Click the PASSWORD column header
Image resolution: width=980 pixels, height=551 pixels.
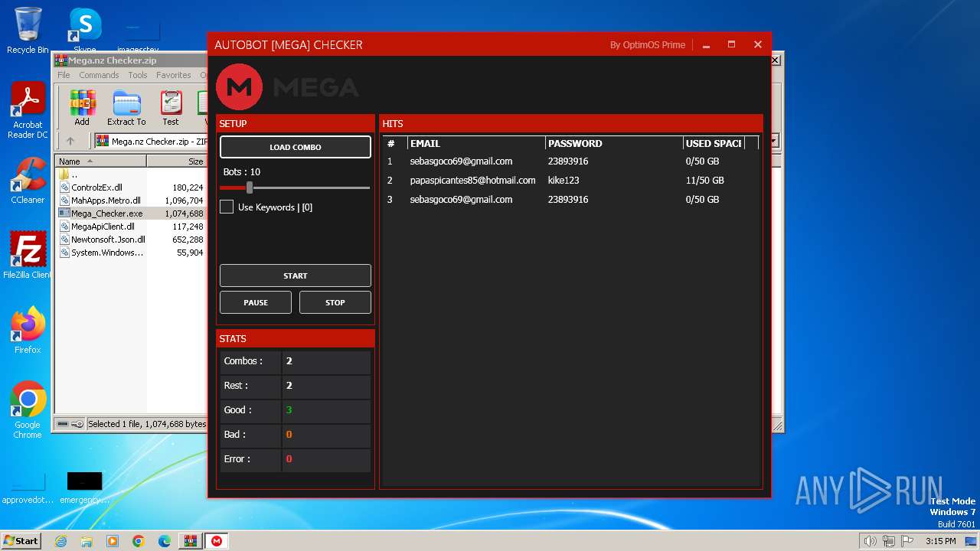(x=614, y=143)
